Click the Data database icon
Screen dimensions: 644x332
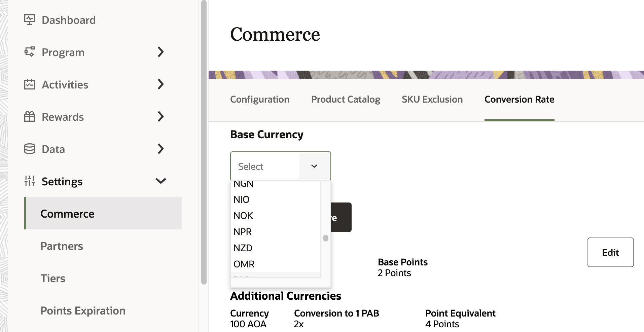tap(30, 149)
